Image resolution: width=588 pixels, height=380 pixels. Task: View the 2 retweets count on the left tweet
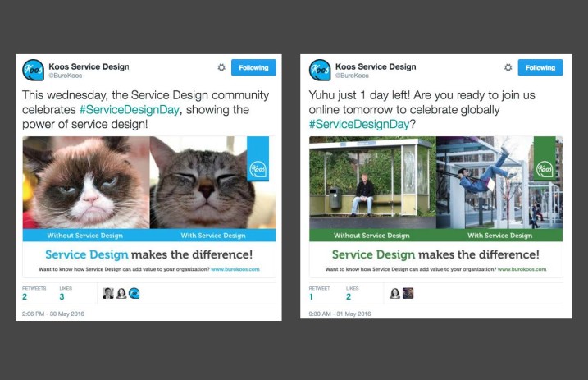(x=25, y=297)
